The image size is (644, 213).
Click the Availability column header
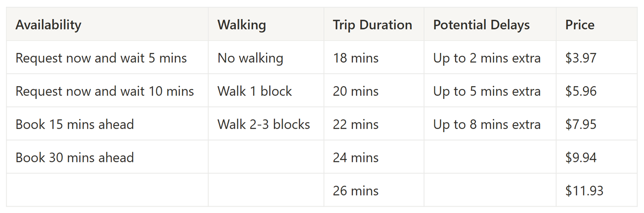48,25
